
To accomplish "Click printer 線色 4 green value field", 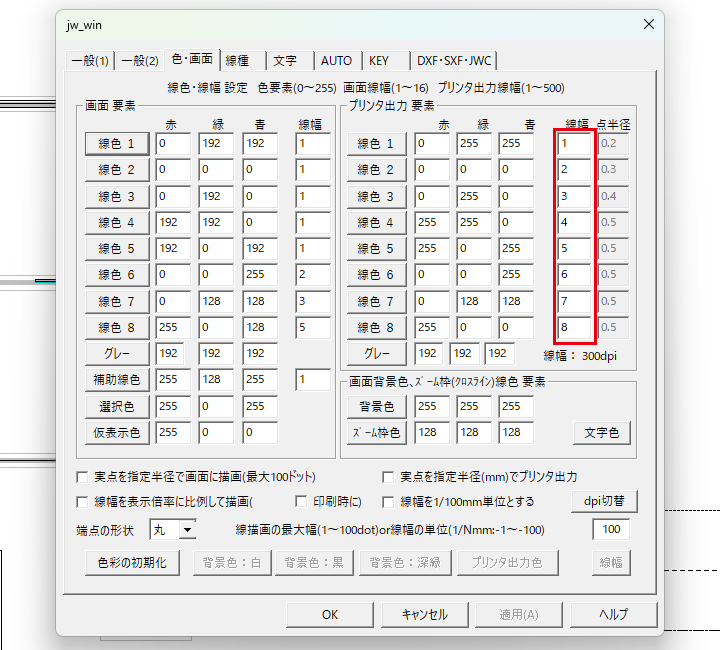I will [474, 223].
